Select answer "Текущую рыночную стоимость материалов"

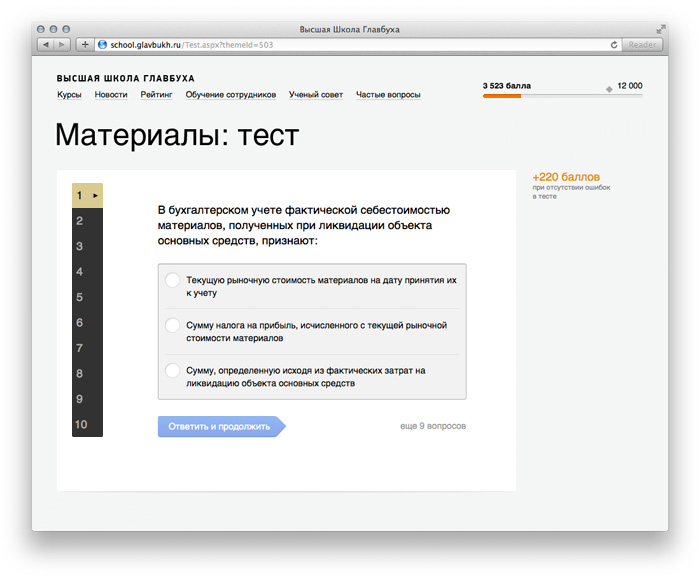tap(172, 281)
